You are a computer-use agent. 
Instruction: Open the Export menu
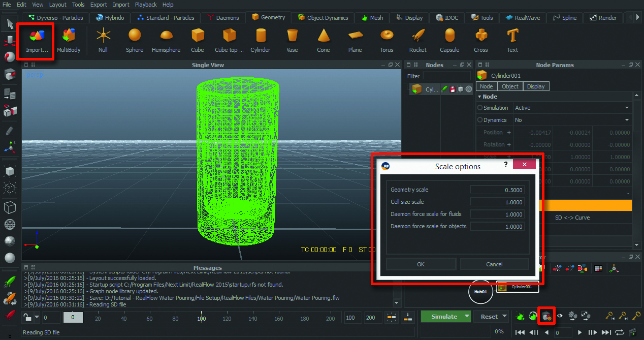coord(99,5)
